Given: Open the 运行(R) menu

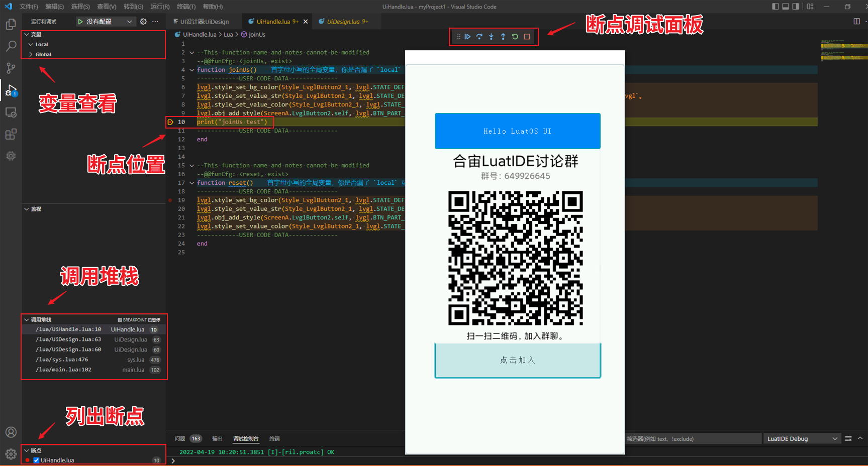Looking at the screenshot, I should (x=160, y=7).
